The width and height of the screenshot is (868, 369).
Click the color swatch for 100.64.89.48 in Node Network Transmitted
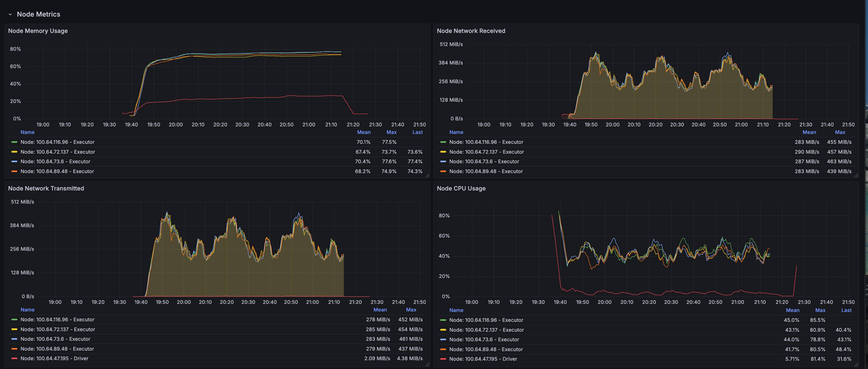tap(14, 349)
